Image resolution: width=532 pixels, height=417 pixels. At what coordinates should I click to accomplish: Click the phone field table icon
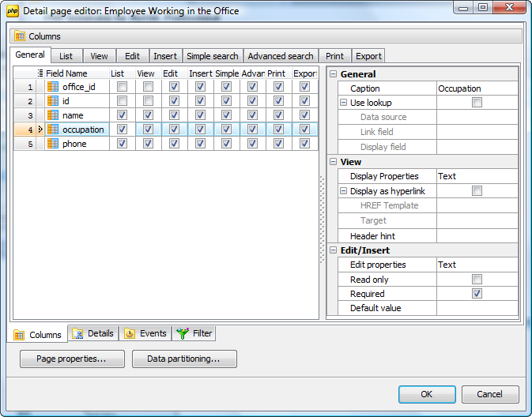(53, 144)
